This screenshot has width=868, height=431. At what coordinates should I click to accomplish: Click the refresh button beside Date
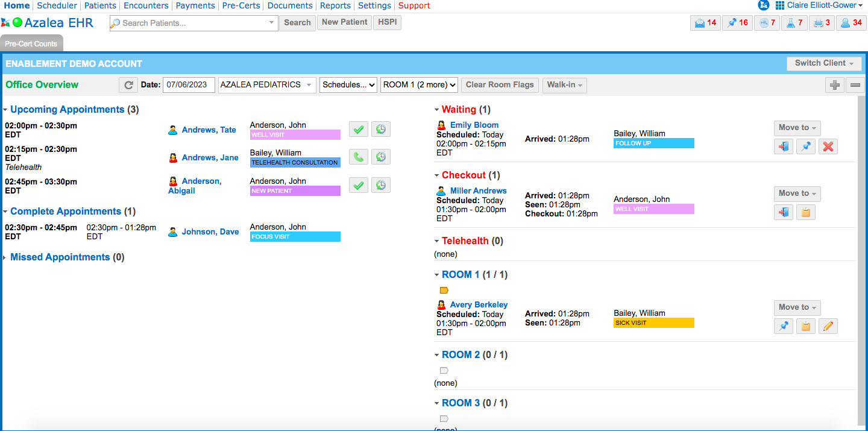128,85
